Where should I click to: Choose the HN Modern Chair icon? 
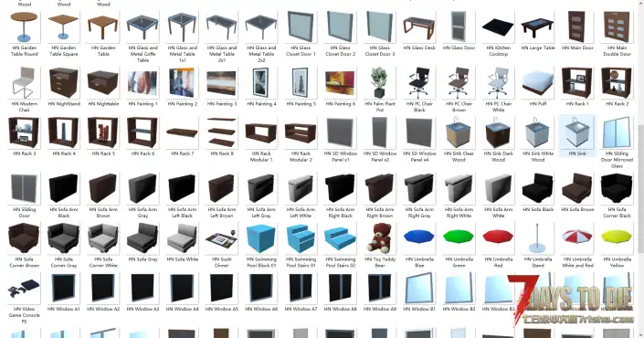25,83
